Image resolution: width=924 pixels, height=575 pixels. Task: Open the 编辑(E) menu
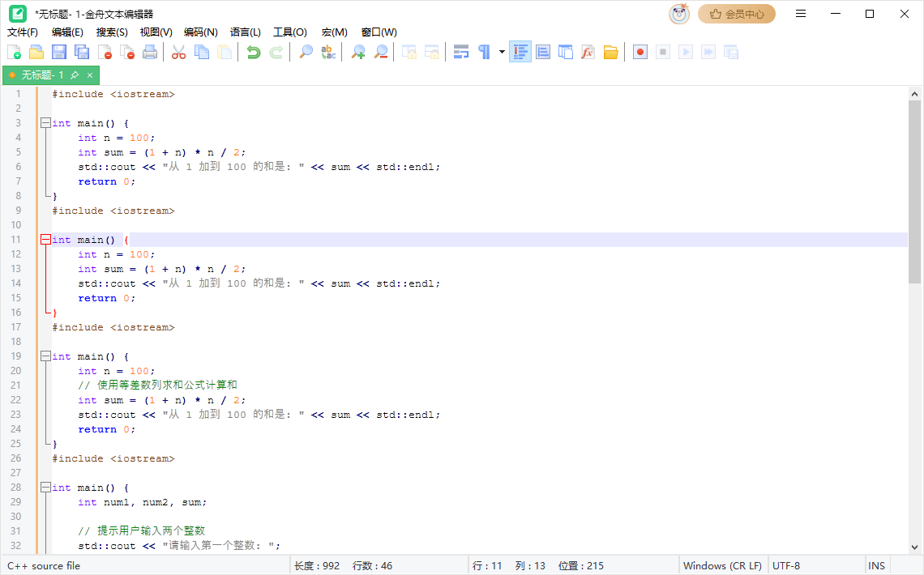coord(67,32)
